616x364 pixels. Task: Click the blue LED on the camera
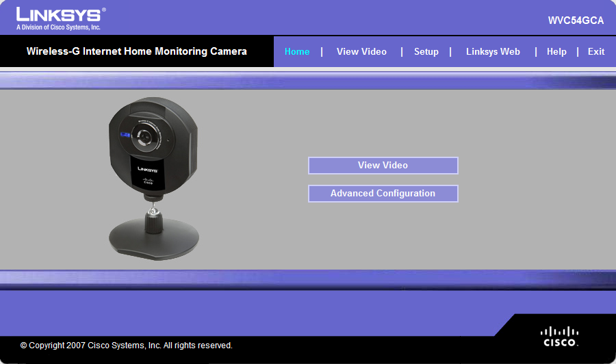[125, 135]
